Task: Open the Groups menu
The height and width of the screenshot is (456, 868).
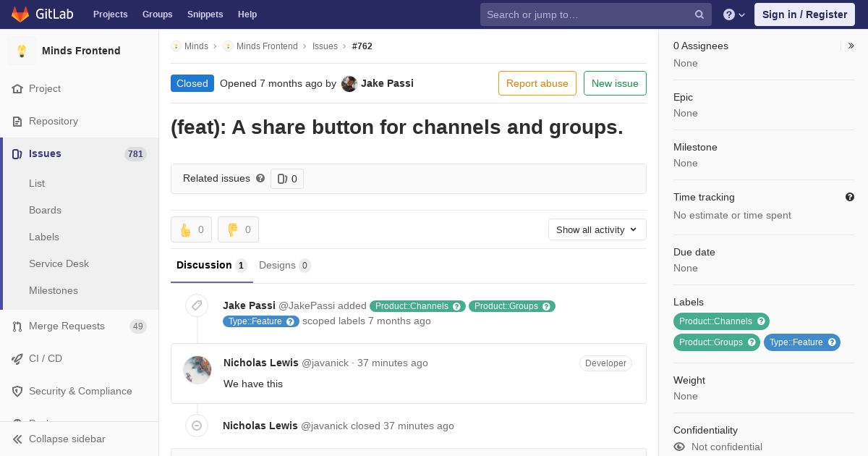Action: coord(157,14)
